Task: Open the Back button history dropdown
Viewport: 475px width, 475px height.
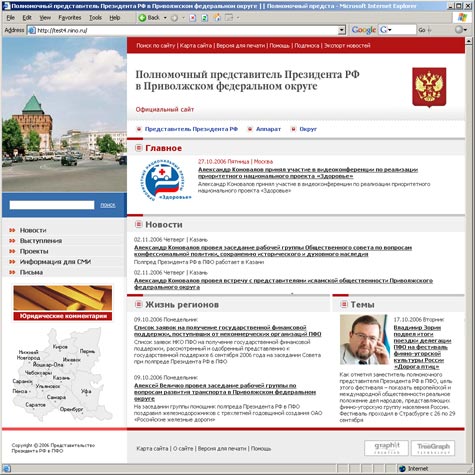Action: point(165,18)
